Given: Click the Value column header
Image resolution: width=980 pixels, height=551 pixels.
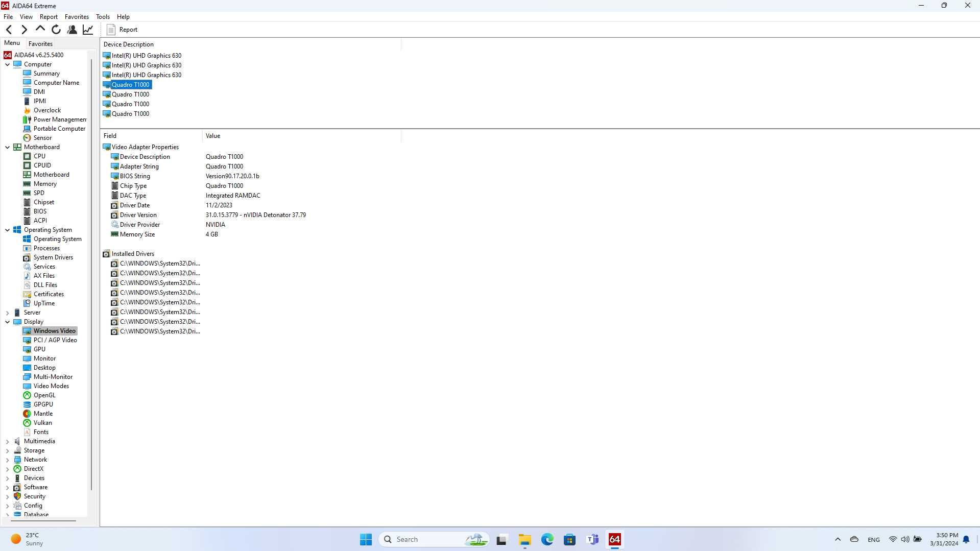Looking at the screenshot, I should pyautogui.click(x=301, y=136).
